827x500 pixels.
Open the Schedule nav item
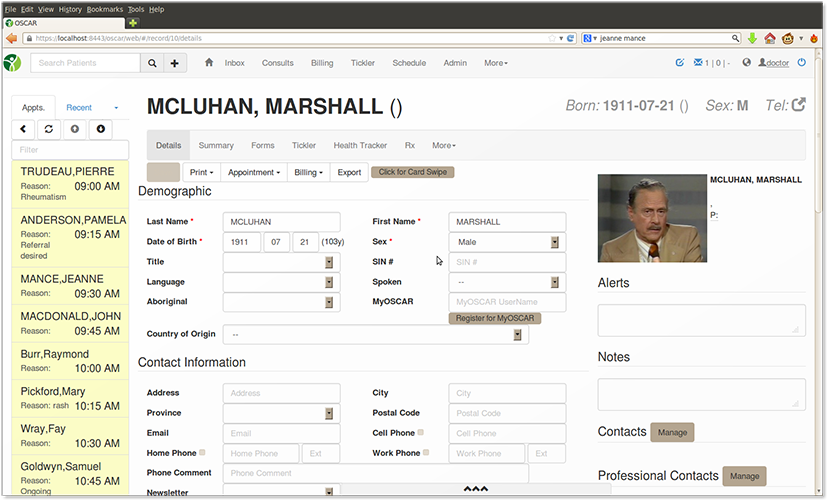pyautogui.click(x=409, y=63)
